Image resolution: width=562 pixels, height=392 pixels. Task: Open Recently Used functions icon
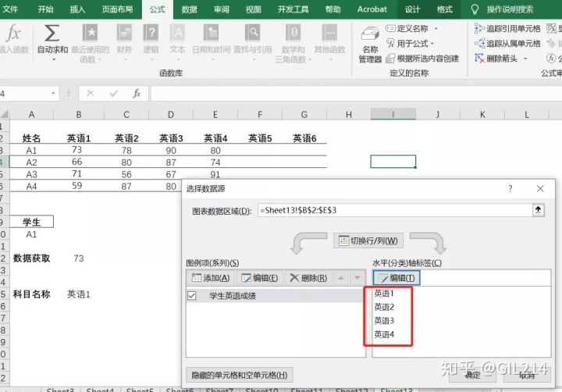(90, 33)
